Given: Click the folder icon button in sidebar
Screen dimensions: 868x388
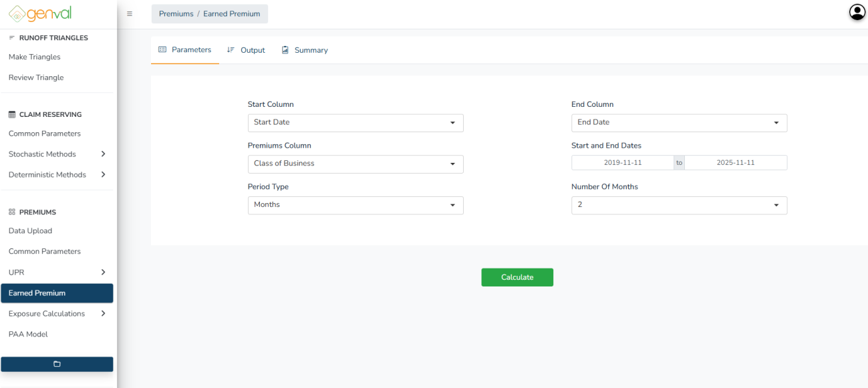Looking at the screenshot, I should (x=57, y=364).
